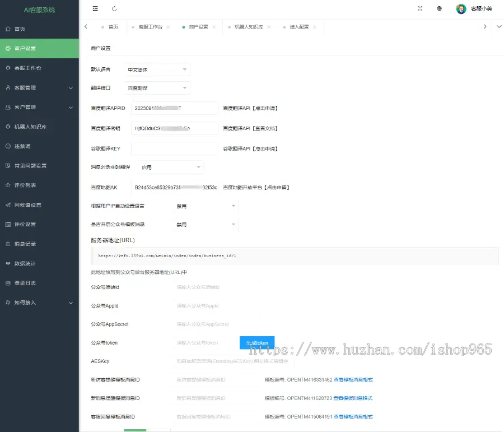Open 谷歌翻译API【点击申请】 link

[250, 148]
